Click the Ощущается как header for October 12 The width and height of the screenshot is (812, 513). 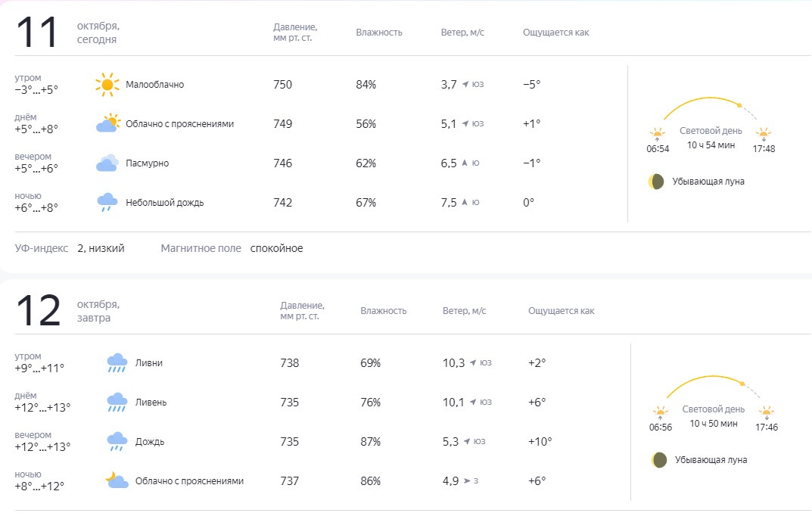562,310
